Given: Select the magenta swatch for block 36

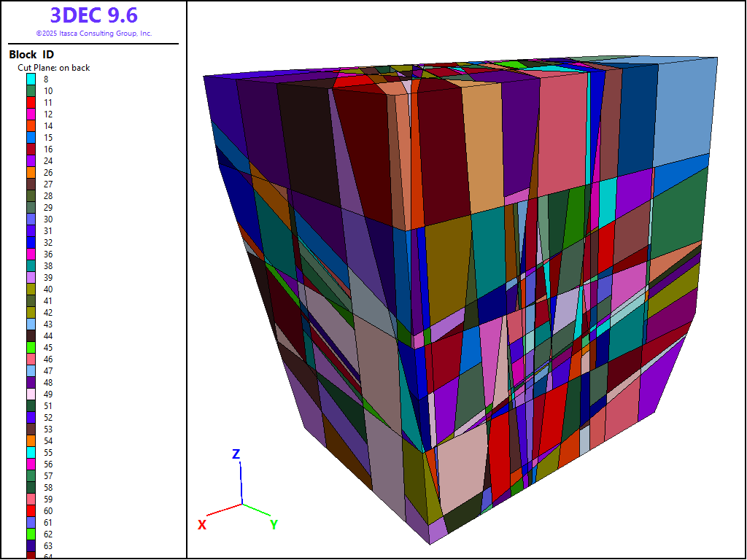Looking at the screenshot, I should click(31, 254).
